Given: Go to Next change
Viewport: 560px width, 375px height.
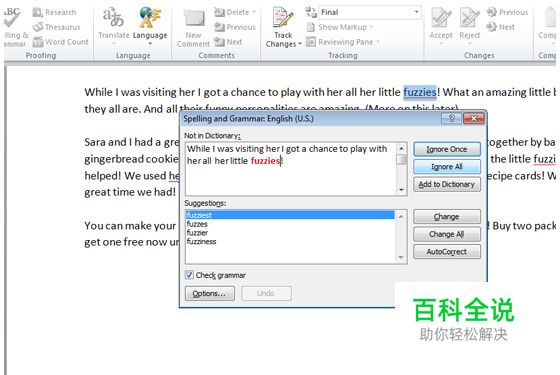Looking at the screenshot, I should pyautogui.click(x=500, y=27).
